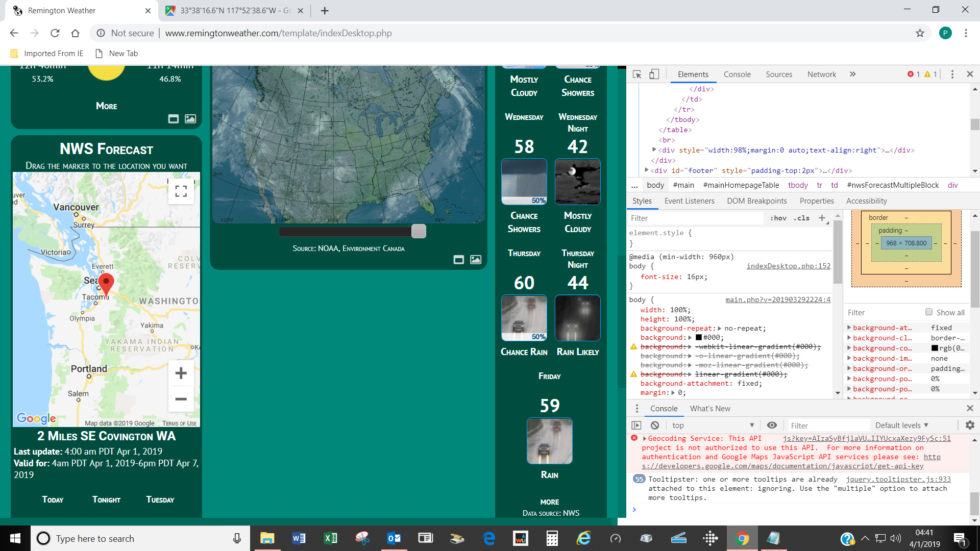Open Outlook from the taskbar

pos(394,538)
